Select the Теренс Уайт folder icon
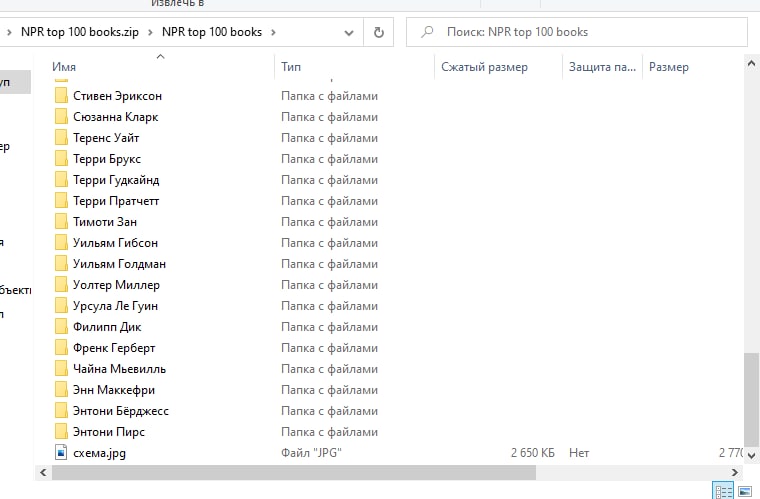 (61, 138)
